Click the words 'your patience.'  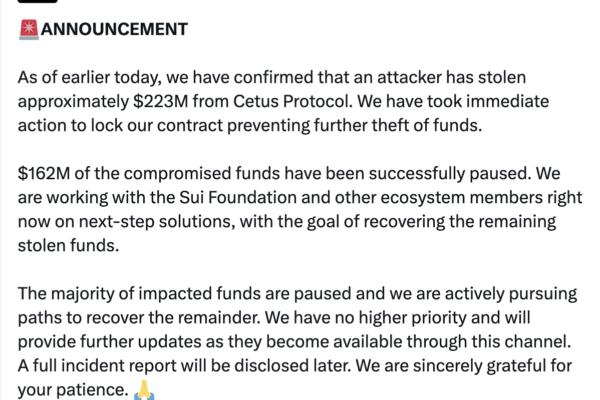(73, 390)
